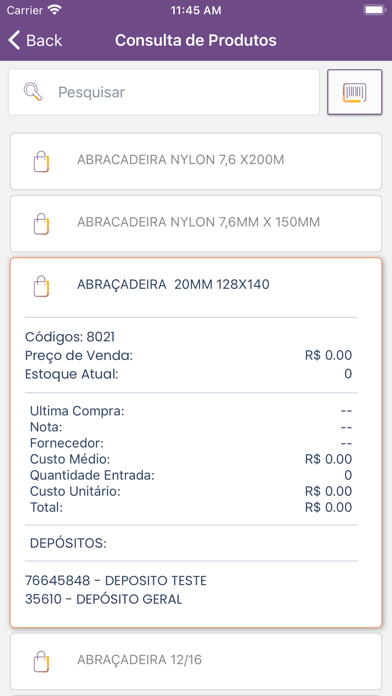392x696 pixels.
Task: Tap bag icon of ABRAÇADEIRA 20MM 128X140
Action: pyautogui.click(x=41, y=286)
